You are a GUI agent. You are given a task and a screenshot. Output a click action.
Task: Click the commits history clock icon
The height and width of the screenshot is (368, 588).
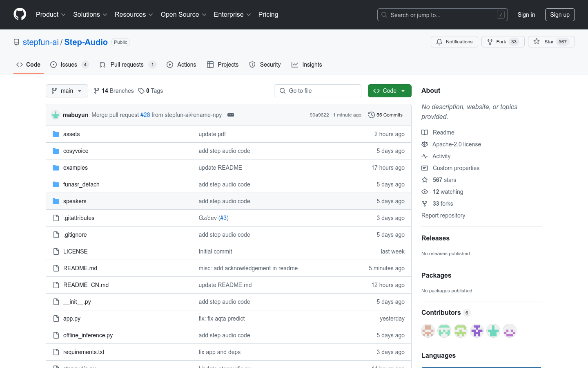coord(371,115)
